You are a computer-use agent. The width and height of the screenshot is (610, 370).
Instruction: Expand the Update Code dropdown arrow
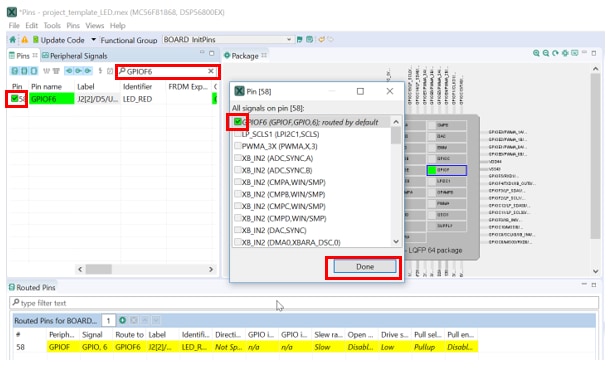[93, 40]
